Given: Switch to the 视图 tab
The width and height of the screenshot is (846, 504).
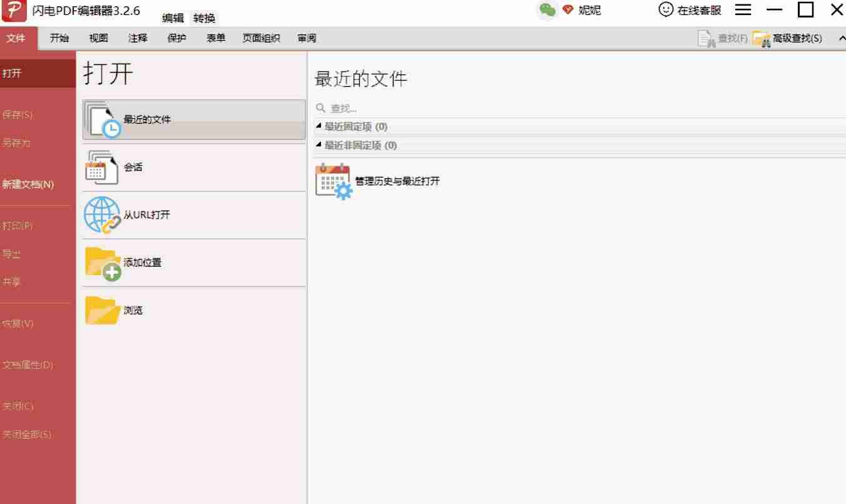Looking at the screenshot, I should 98,38.
